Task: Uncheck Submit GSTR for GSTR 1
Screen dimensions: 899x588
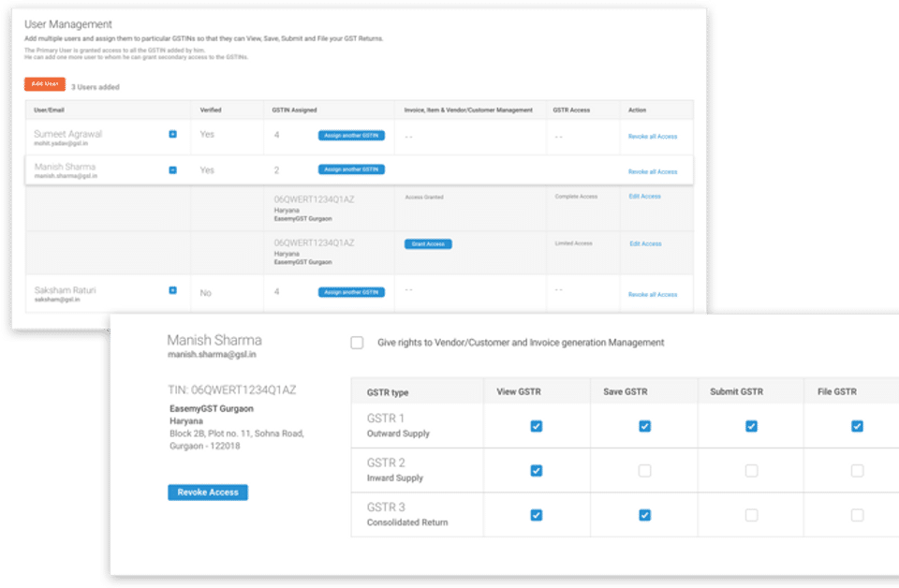Action: tap(751, 426)
